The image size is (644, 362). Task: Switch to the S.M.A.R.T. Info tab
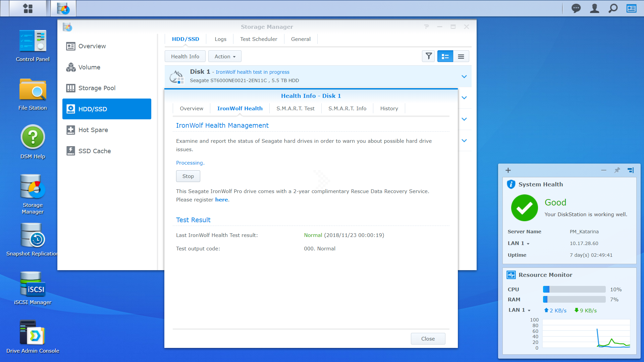click(x=347, y=108)
